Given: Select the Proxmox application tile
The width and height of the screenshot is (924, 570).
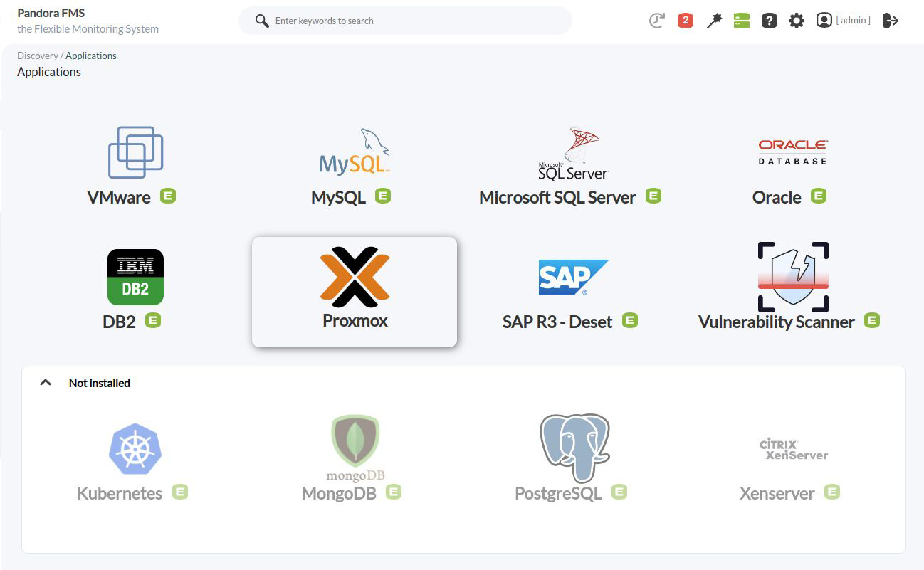Looking at the screenshot, I should pos(355,292).
